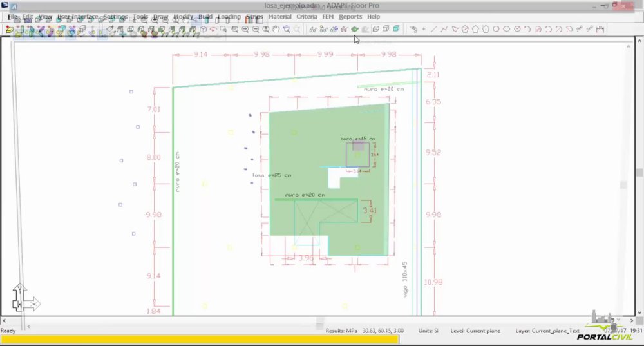Select the second circle draw tool
The width and height of the screenshot is (644, 346).
point(506,29)
